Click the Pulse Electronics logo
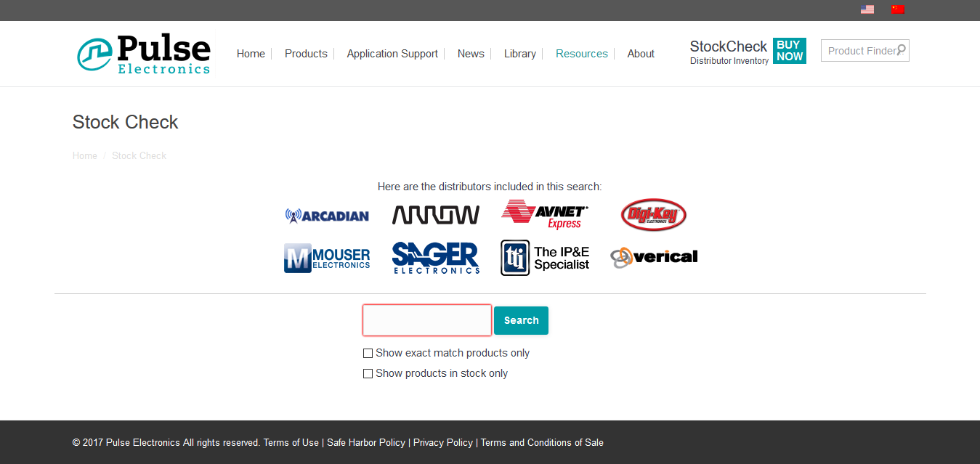 point(144,54)
